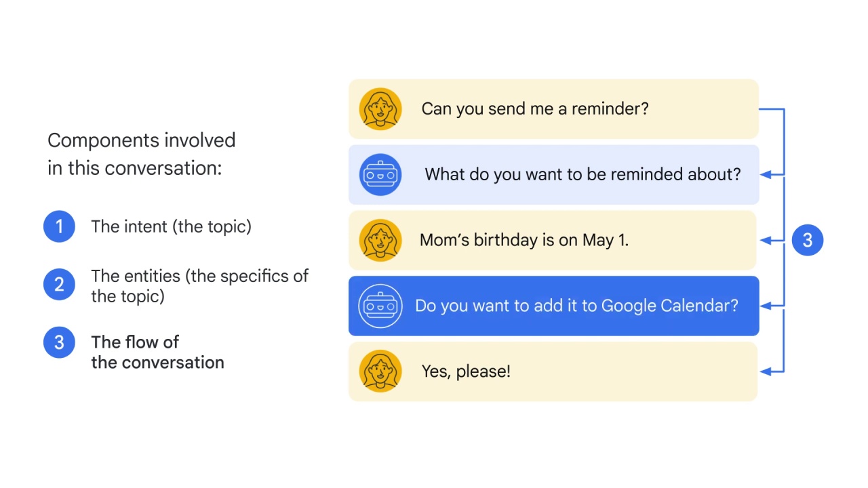
Task: Click the arrowhead pointing to the Google Calendar message
Action: tap(766, 306)
